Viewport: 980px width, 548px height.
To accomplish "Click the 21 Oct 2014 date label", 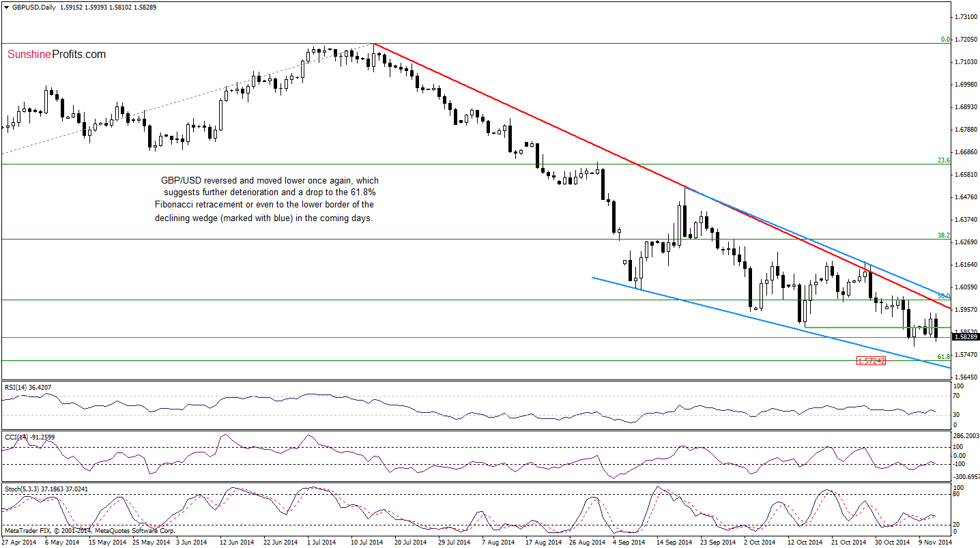I will 848,542.
